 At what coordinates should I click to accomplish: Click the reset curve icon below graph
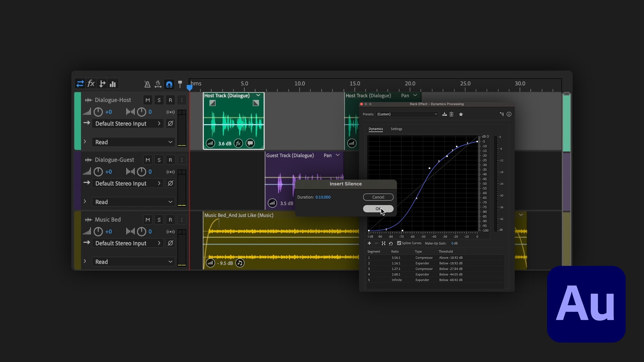pos(391,244)
